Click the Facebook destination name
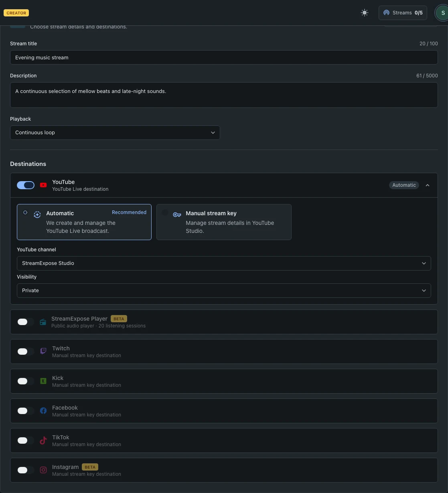 65,408
